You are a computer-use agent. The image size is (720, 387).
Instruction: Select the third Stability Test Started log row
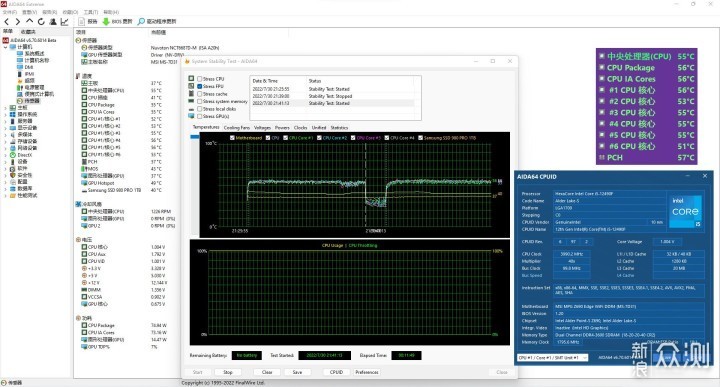pos(332,103)
